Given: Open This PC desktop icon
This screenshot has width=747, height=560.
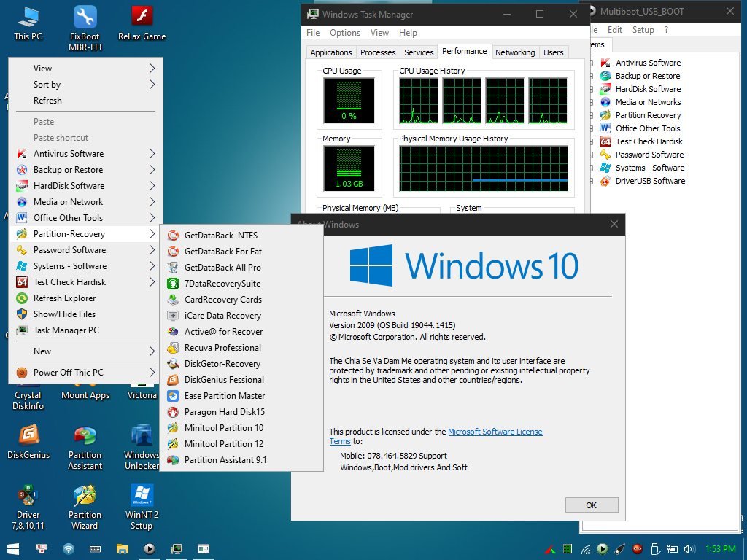Looking at the screenshot, I should click(28, 23).
